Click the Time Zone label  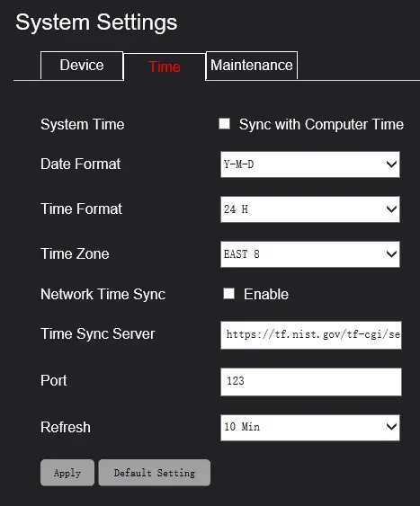pos(75,253)
